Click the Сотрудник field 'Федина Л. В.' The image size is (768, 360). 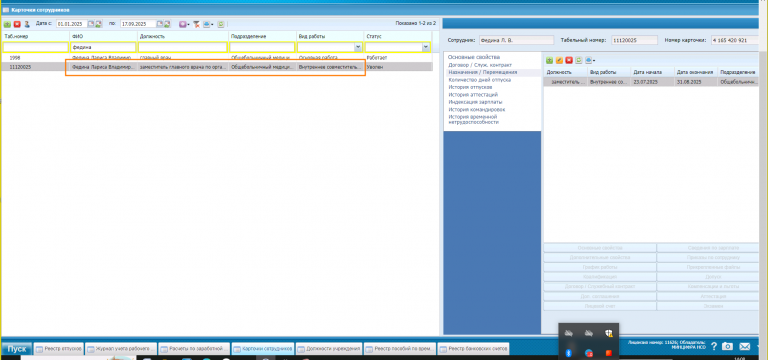coord(516,40)
